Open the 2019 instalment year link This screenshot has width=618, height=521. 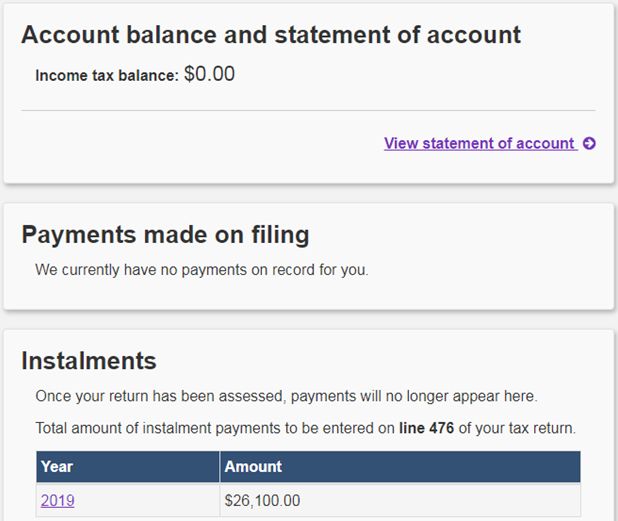click(57, 500)
